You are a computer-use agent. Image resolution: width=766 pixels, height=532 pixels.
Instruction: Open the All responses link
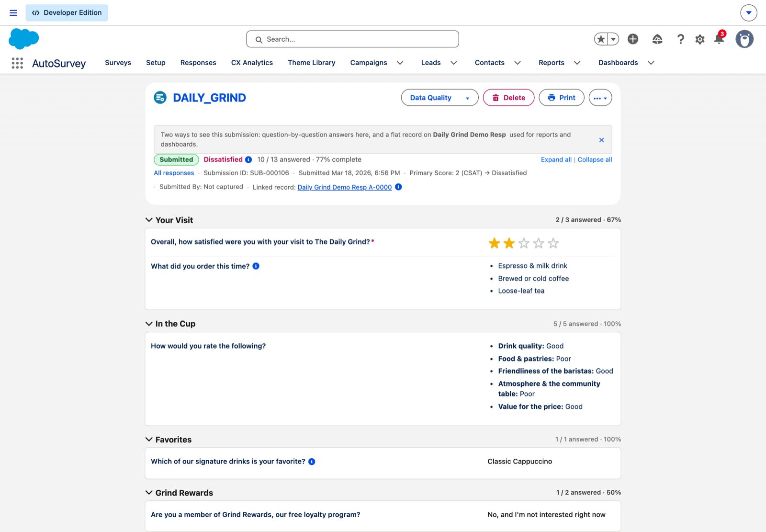[x=174, y=173]
